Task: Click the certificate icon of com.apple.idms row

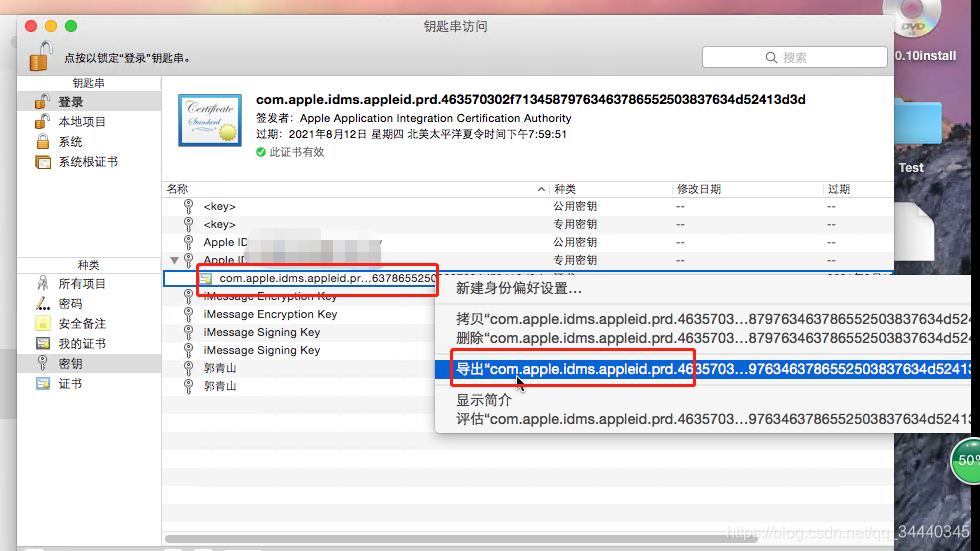Action: 206,279
